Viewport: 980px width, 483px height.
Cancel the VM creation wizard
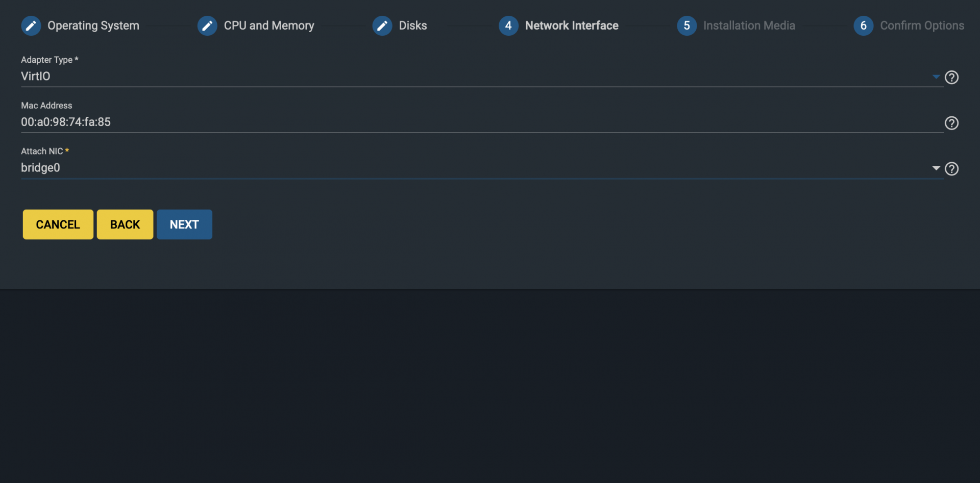tap(58, 224)
